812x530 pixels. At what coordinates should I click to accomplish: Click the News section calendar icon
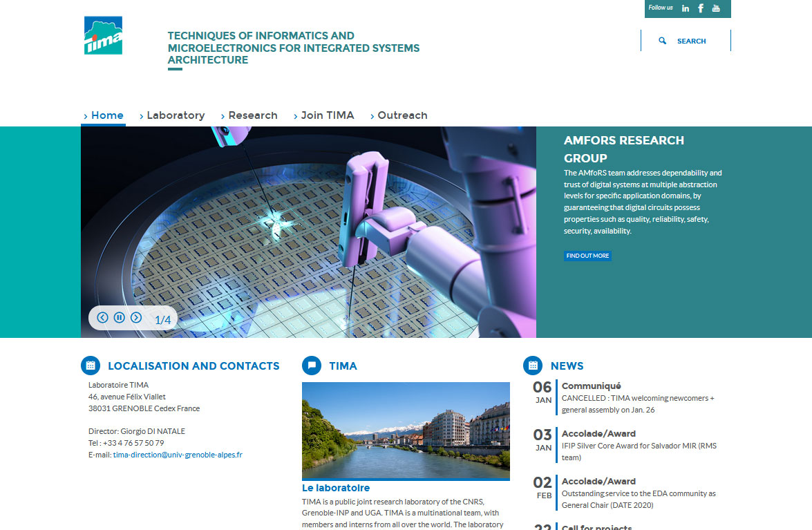click(533, 366)
